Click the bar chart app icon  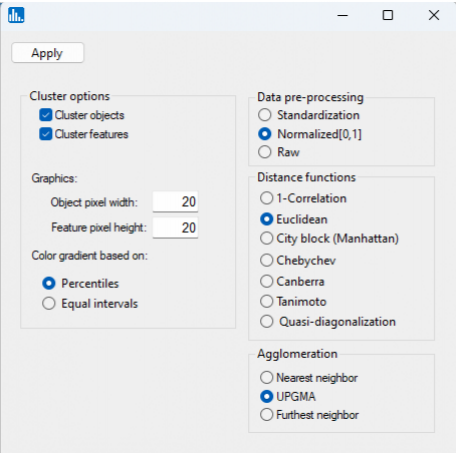[x=16, y=15]
